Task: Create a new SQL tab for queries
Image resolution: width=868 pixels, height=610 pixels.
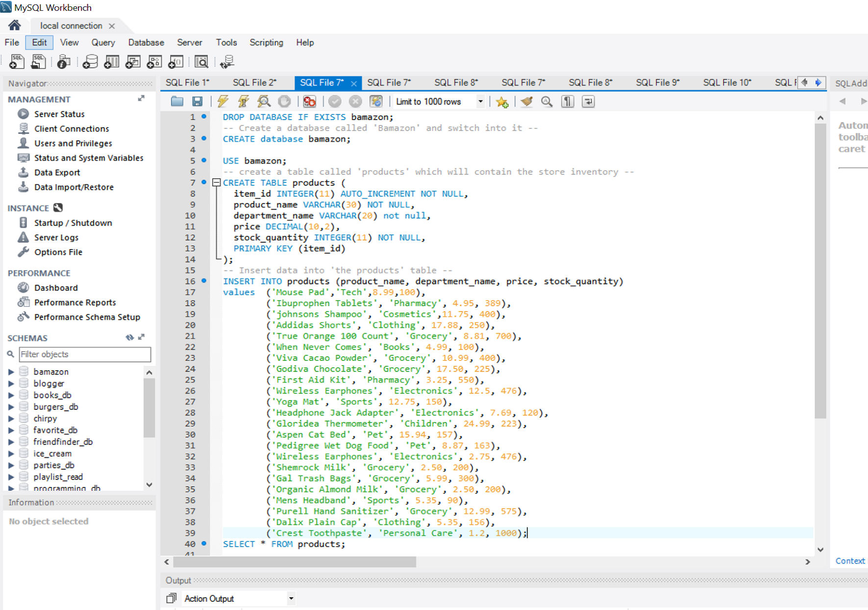Action: point(17,61)
